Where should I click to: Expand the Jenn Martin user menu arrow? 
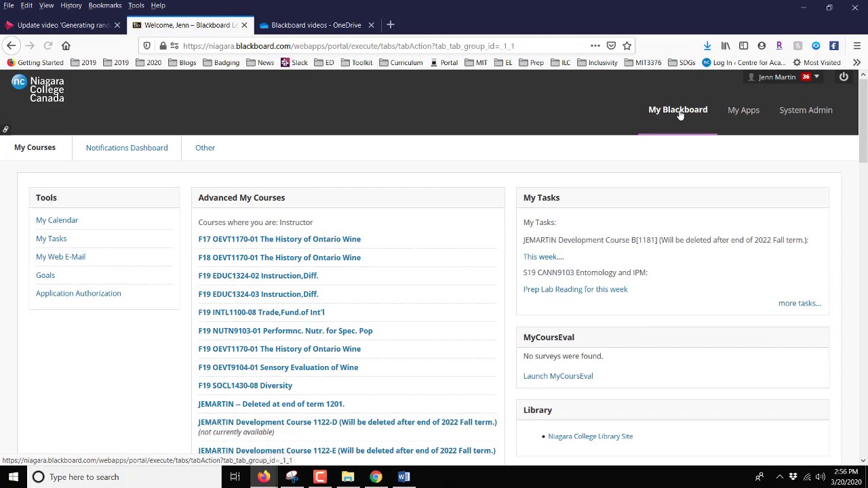(x=816, y=77)
